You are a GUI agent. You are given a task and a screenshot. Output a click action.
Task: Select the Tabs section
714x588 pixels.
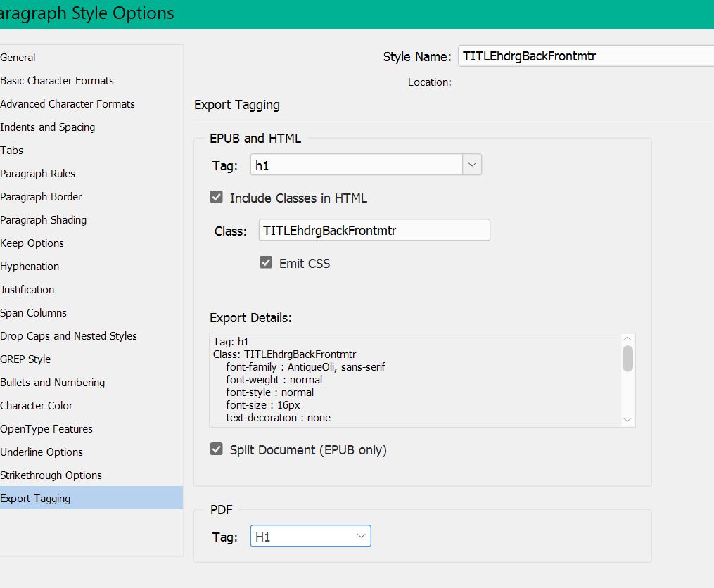click(x=91, y=151)
